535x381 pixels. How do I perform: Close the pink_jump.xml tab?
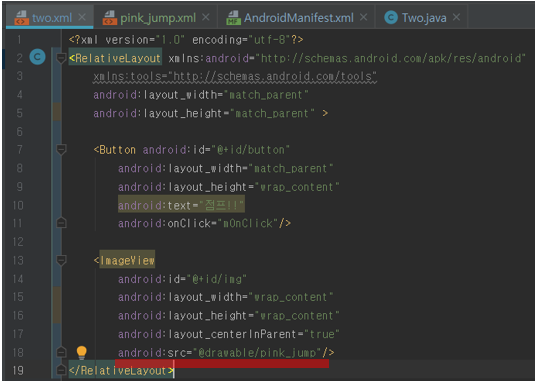pos(206,17)
